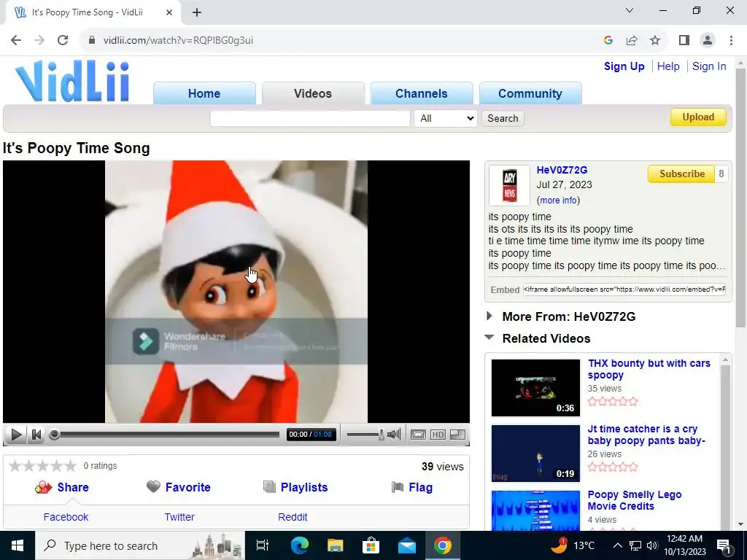Enter fullscreen using the player's last icon
Screen dimensions: 747x560
point(458,435)
